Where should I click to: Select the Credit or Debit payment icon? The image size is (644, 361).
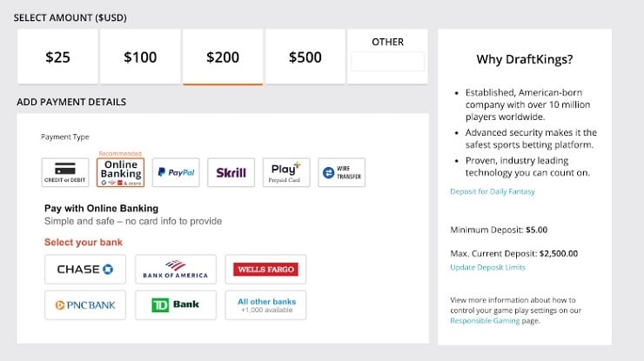pyautogui.click(x=65, y=172)
